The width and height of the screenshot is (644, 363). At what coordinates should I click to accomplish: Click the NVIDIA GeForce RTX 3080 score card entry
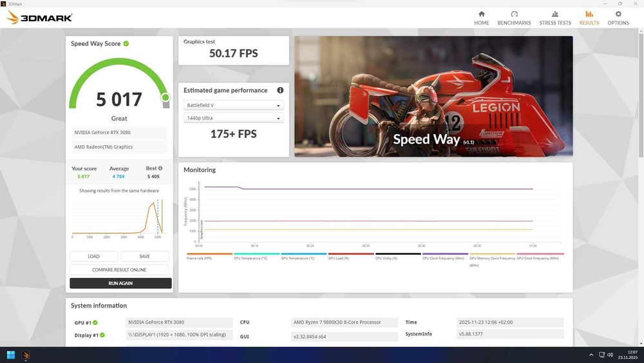tap(119, 132)
